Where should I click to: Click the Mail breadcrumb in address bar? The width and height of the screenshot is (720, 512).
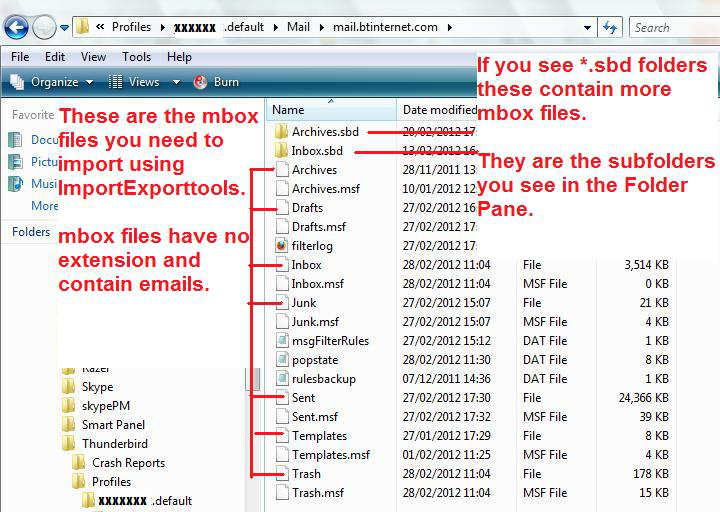click(x=298, y=27)
